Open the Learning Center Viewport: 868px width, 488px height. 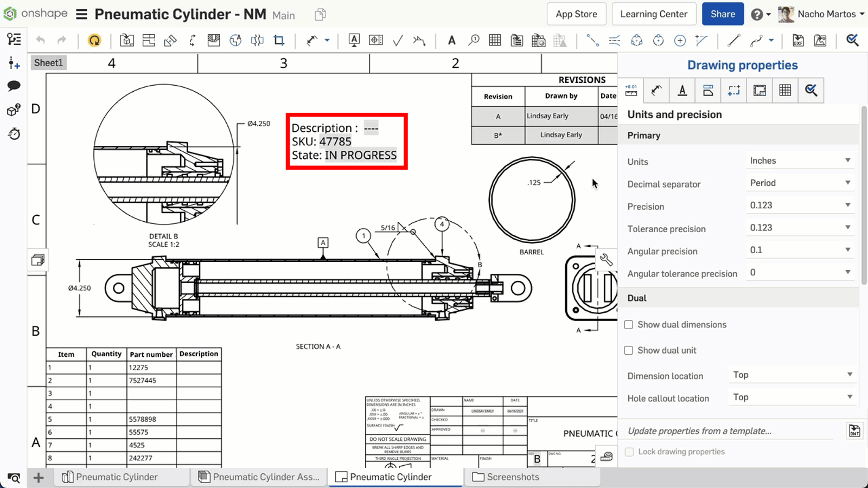[x=654, y=15]
